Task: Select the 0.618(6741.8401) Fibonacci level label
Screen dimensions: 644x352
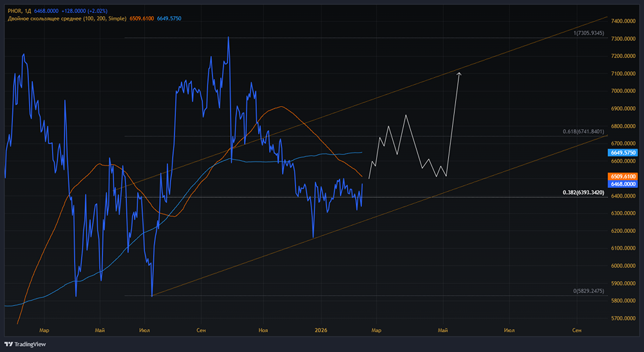Action: pos(583,131)
